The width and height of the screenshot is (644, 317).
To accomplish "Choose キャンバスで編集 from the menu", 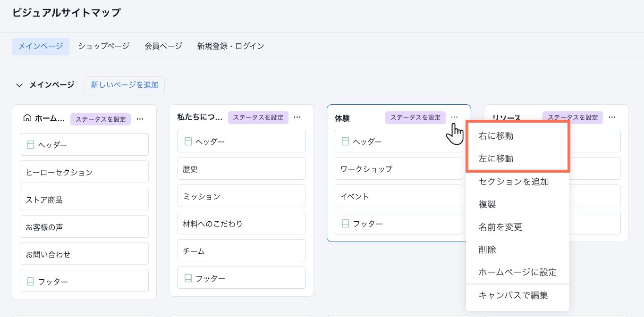I will click(x=513, y=295).
